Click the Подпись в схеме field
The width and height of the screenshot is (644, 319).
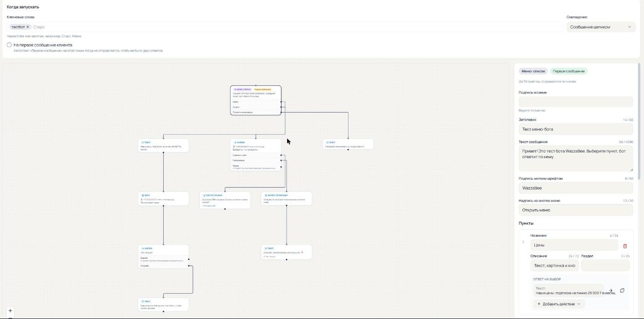576,102
